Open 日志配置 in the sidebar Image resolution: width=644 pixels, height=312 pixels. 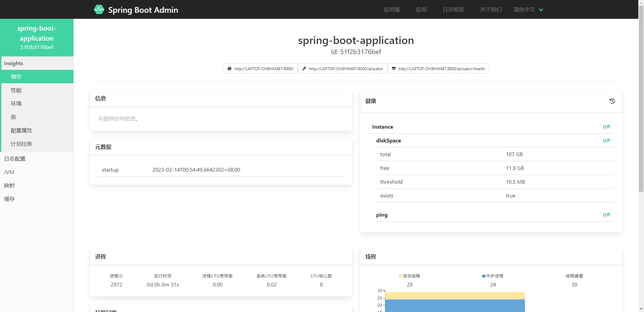(x=37, y=159)
